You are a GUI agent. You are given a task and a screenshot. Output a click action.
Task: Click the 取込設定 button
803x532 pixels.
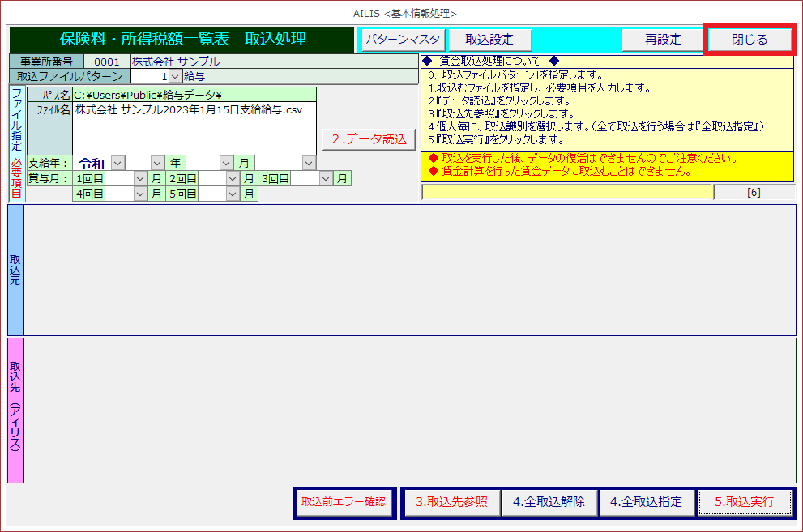489,40
